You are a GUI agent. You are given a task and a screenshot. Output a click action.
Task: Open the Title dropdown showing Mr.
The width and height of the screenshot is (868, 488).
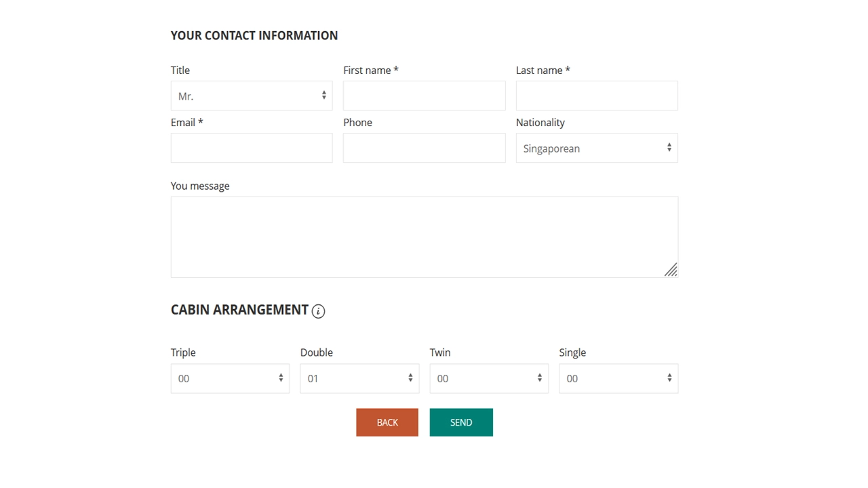coord(252,96)
